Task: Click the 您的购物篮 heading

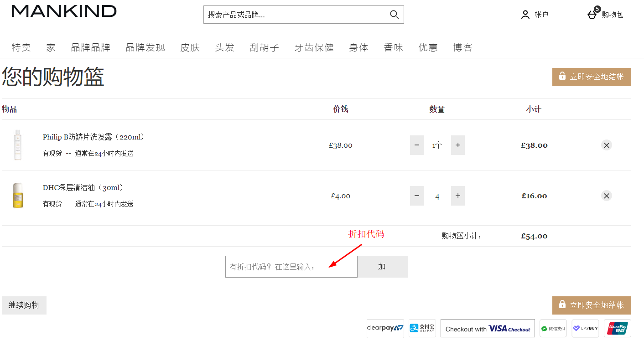Action: click(53, 77)
